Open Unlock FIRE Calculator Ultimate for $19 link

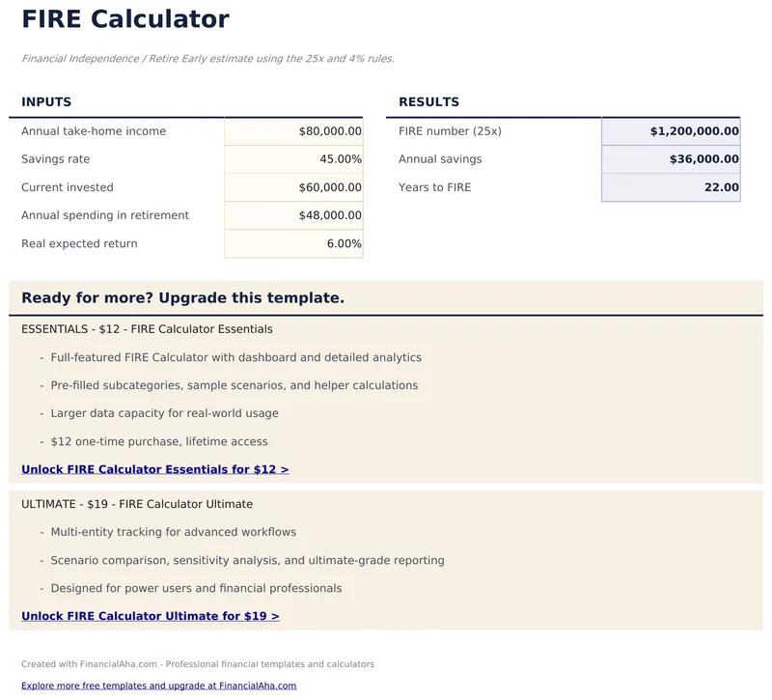coord(151,616)
